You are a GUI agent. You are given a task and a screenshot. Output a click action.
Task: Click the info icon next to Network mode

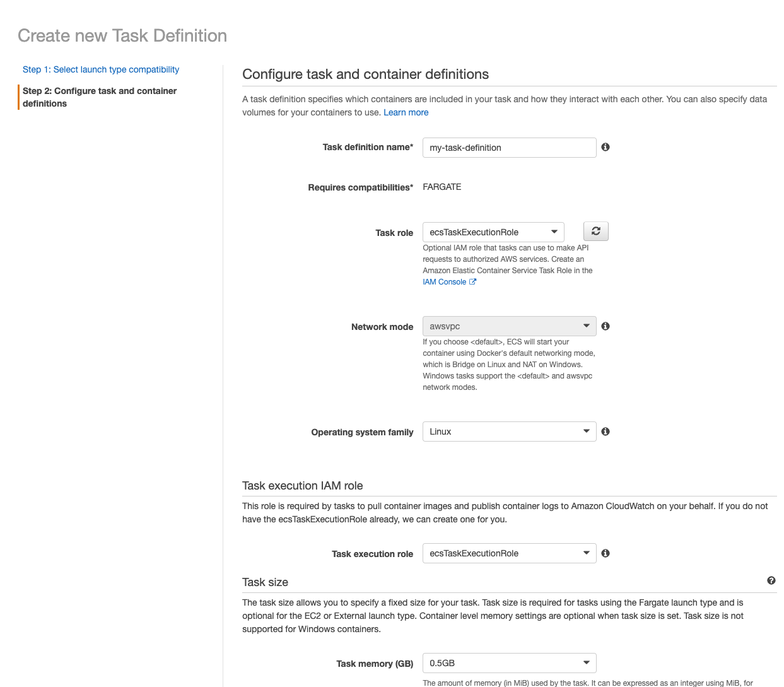click(605, 326)
